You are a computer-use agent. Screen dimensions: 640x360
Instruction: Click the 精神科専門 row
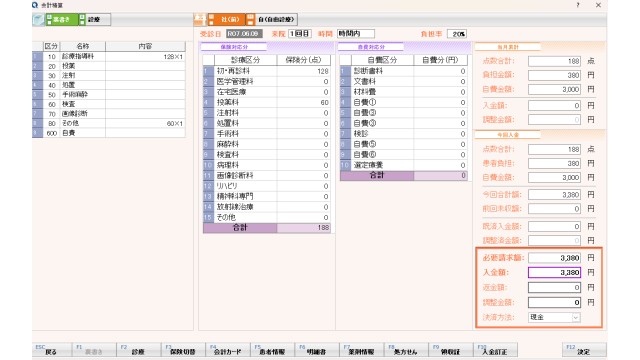267,196
